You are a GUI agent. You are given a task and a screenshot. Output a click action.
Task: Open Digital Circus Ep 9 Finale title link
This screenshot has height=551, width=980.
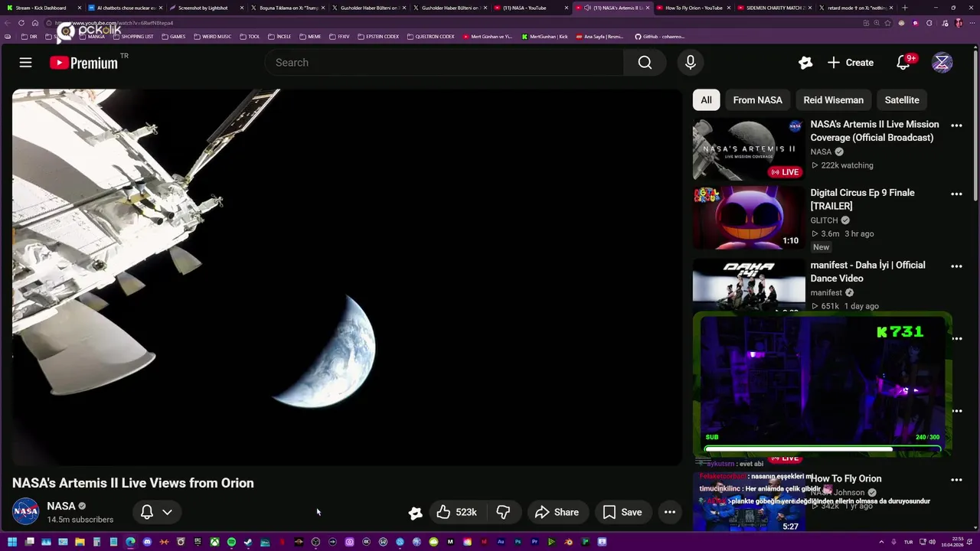(862, 199)
